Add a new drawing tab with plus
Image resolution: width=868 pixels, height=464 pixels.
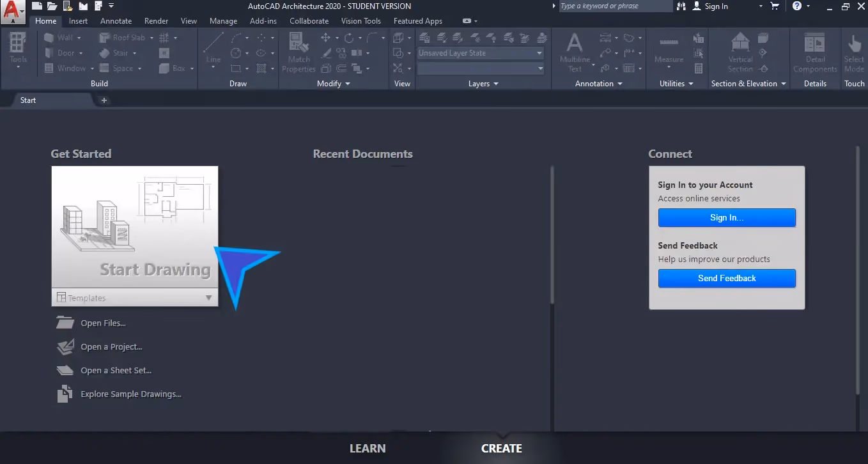(104, 100)
